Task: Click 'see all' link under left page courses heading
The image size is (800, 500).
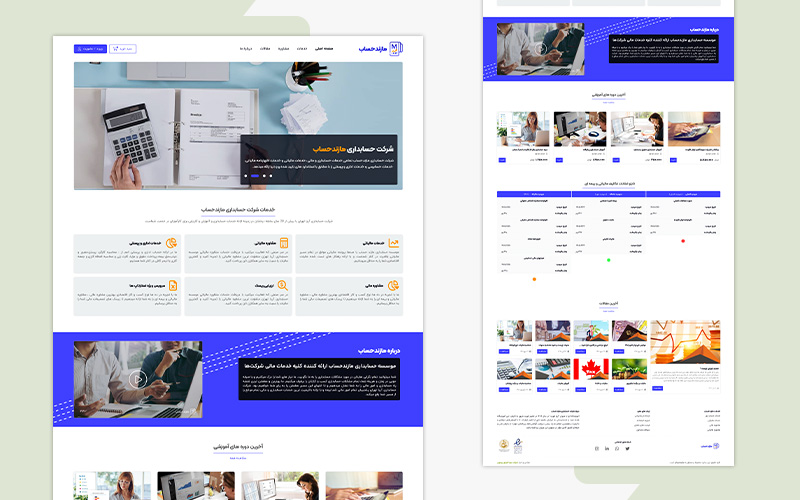Action: [238, 458]
